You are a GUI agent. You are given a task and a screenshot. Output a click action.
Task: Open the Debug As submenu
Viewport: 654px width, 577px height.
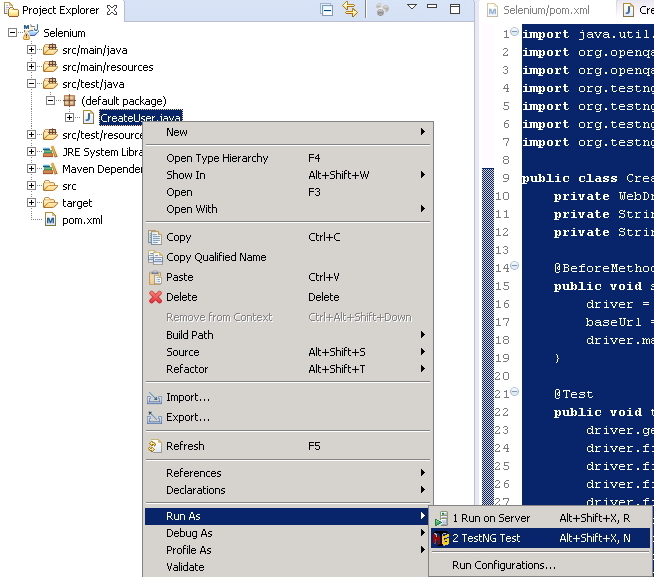189,533
